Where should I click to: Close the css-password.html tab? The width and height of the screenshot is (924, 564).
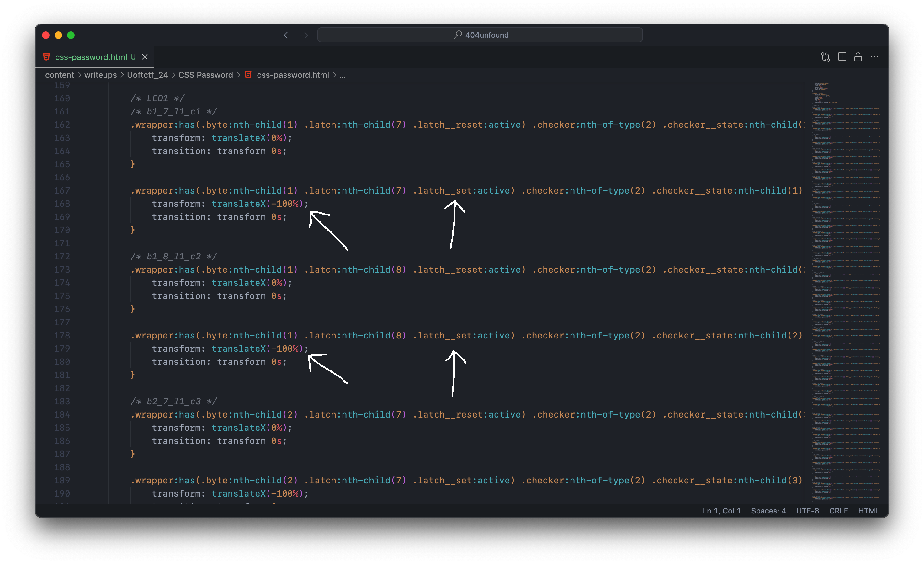click(x=145, y=57)
